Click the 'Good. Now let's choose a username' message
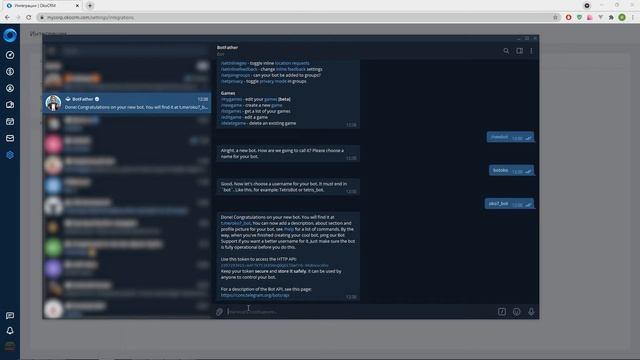The width and height of the screenshot is (640, 360). point(288,187)
